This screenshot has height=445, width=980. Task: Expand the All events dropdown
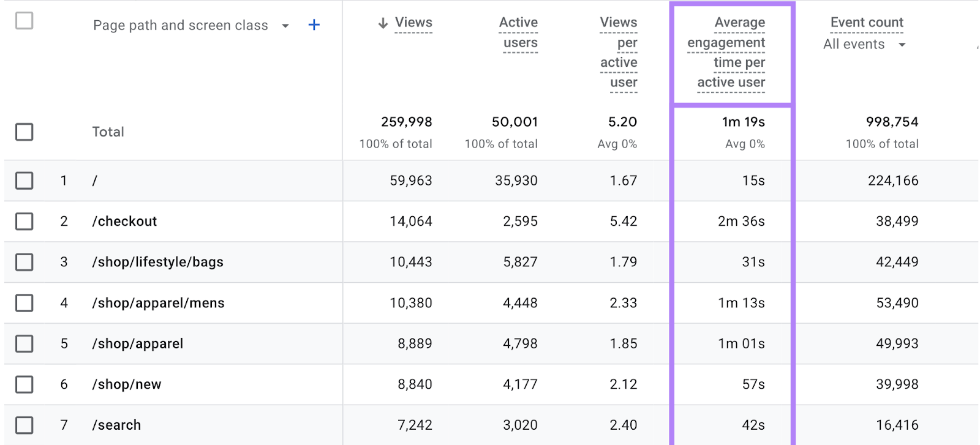pos(902,45)
